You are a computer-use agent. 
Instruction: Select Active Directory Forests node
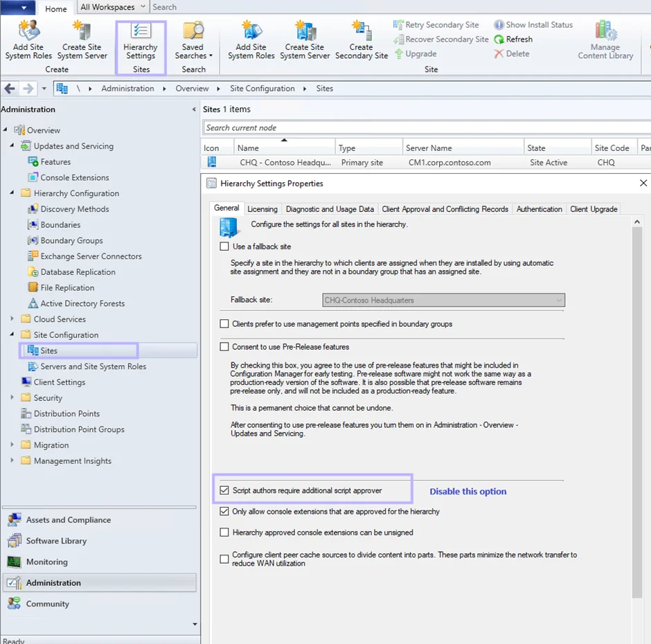[x=76, y=303]
